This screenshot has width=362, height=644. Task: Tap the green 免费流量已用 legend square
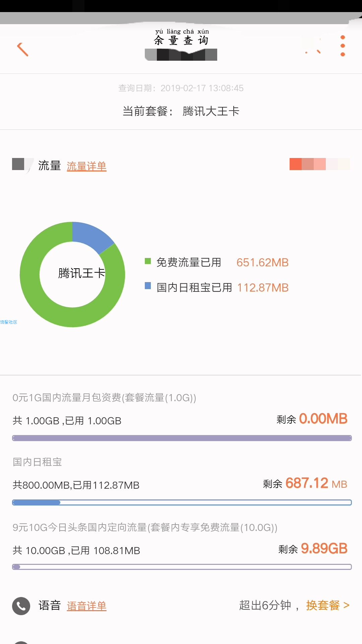pos(148,261)
